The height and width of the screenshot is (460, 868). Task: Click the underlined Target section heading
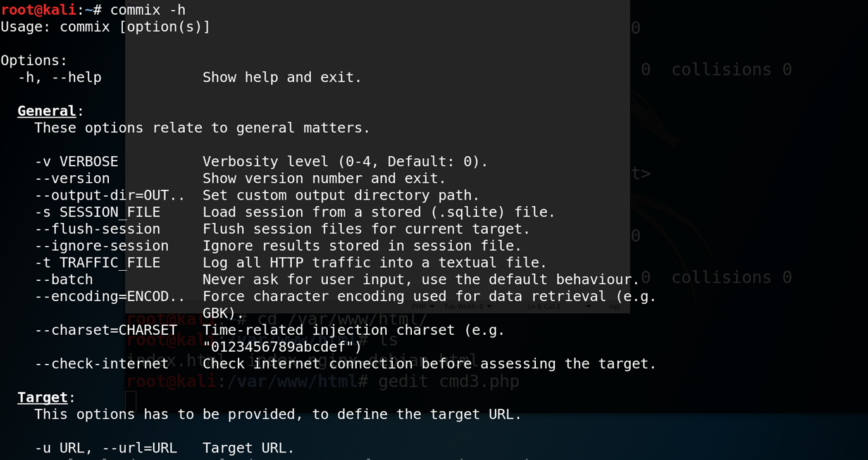[42, 397]
